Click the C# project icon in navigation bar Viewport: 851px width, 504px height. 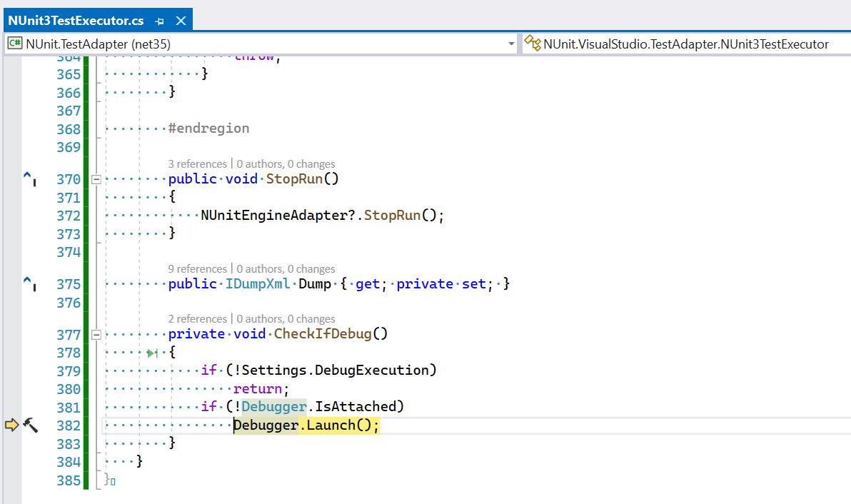tap(14, 44)
